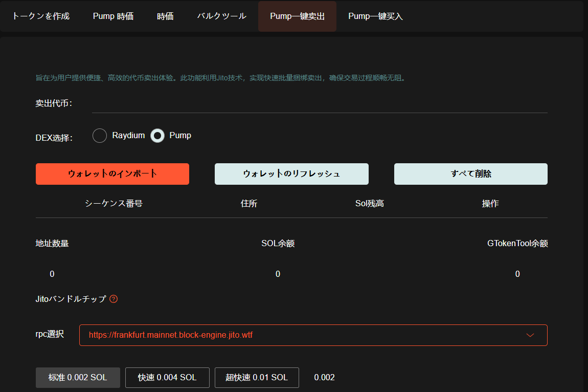
Task: Go to the 時価 tab
Action: point(165,16)
